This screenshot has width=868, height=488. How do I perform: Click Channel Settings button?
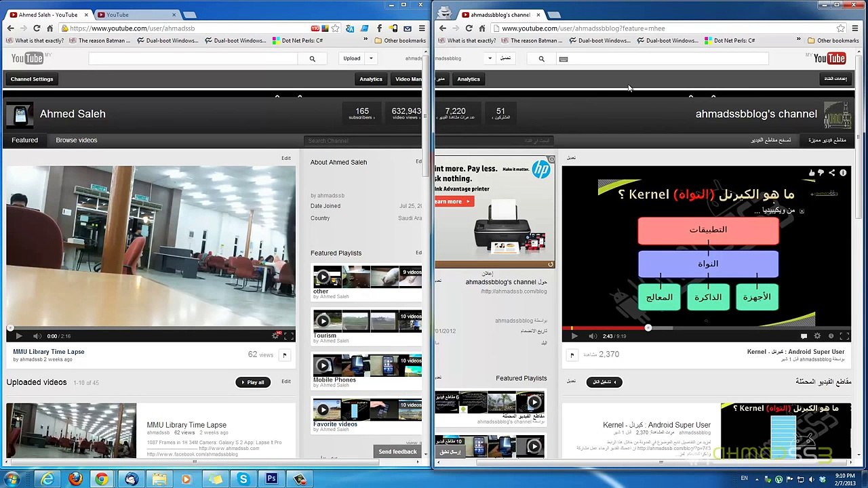pyautogui.click(x=32, y=79)
